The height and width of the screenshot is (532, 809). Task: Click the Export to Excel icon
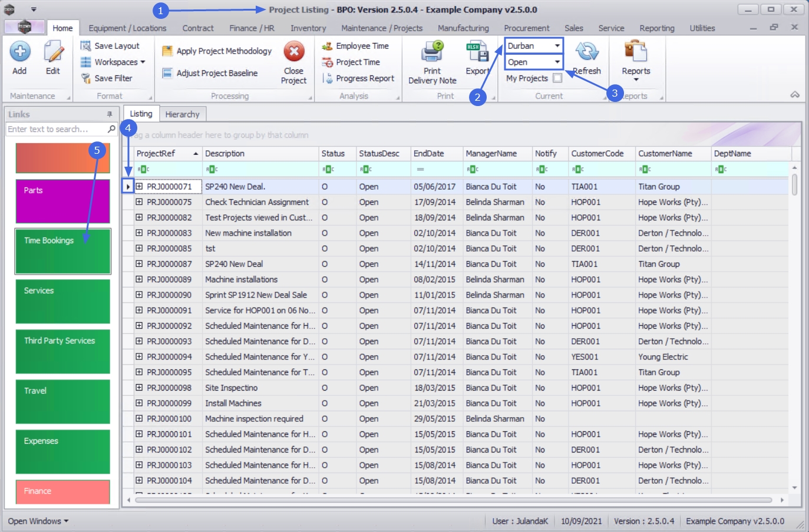477,52
